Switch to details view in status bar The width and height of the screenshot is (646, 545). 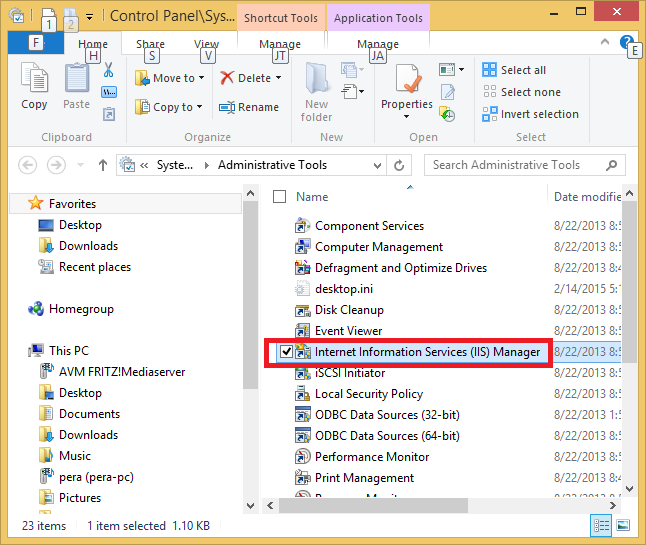601,525
